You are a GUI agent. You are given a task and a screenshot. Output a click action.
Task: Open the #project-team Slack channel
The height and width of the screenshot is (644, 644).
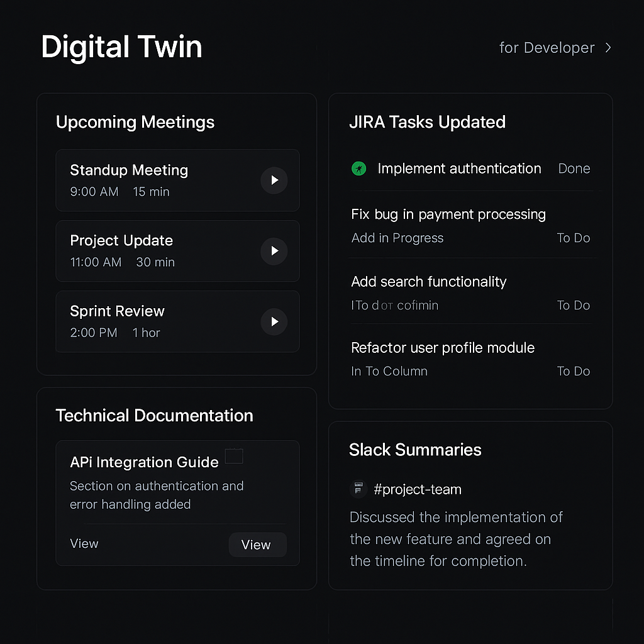click(x=418, y=489)
